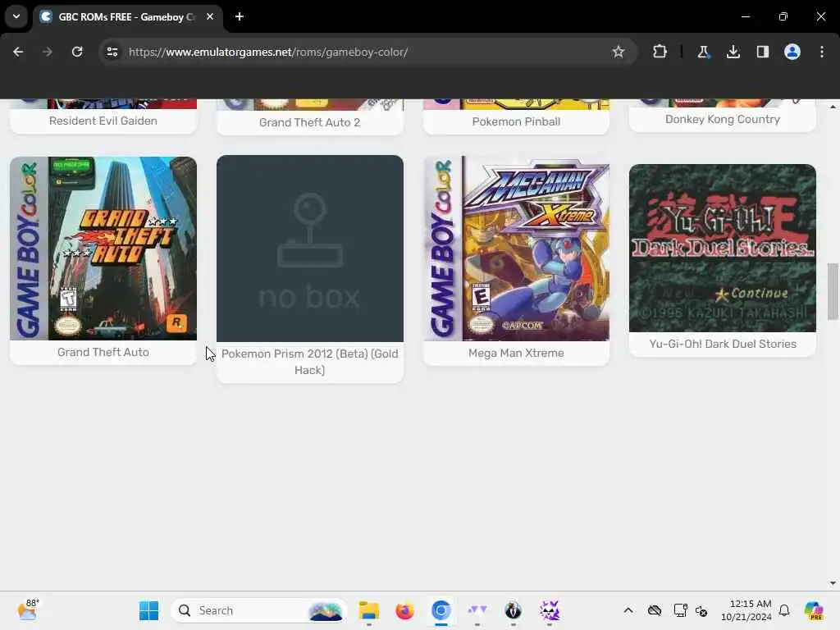Expand the tab search dropdown

pyautogui.click(x=16, y=16)
